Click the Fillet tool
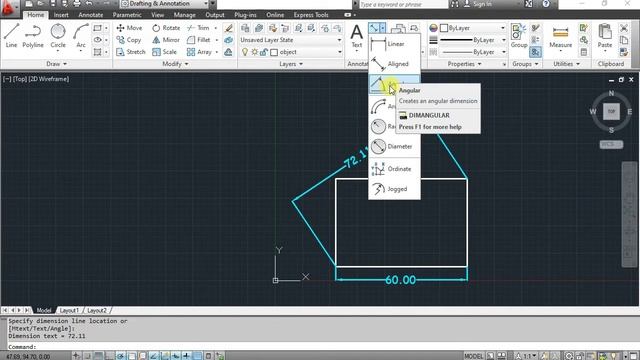Screen dimensions: 640x360 (x=198, y=40)
